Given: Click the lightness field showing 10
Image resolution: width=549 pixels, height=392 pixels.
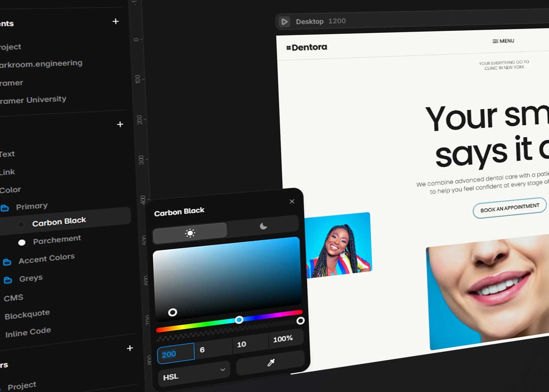Looking at the screenshot, I should tap(250, 343).
